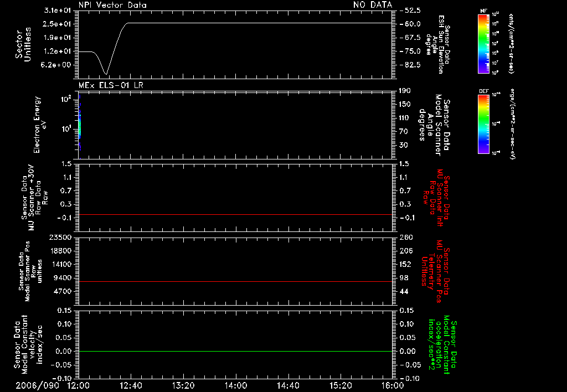Viewport: 567px width, 392px height.
Task: Click the 110 Scanner Angle tick label
Action: (405, 118)
